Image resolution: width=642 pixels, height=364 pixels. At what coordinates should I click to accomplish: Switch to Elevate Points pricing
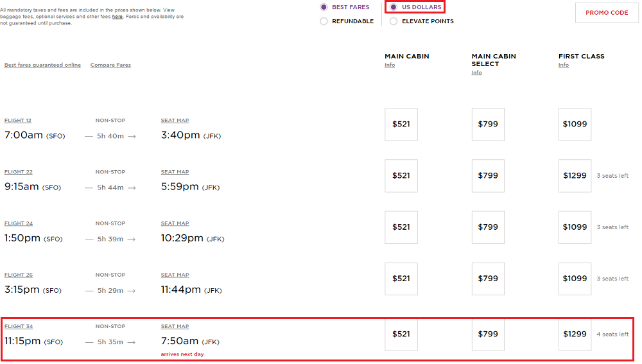[394, 21]
